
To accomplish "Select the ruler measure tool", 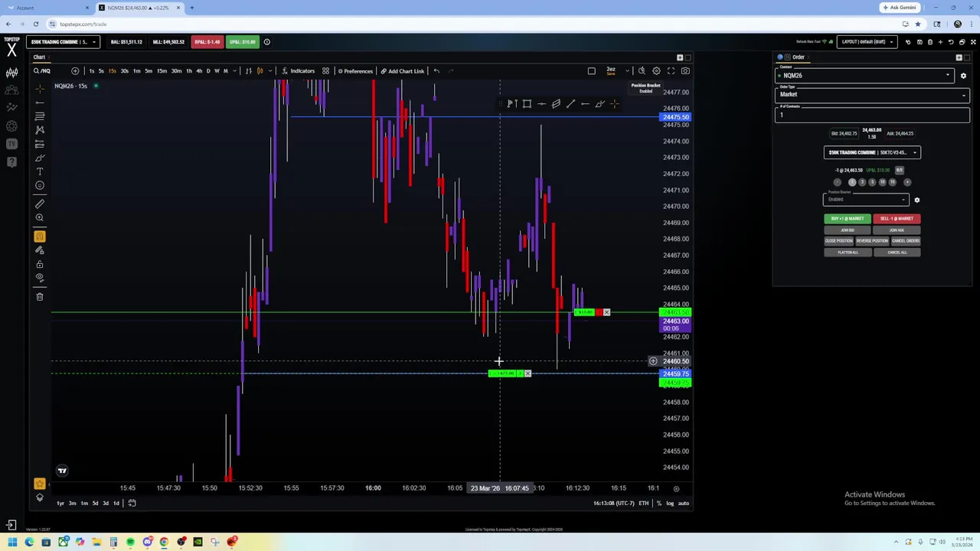I will coord(40,204).
